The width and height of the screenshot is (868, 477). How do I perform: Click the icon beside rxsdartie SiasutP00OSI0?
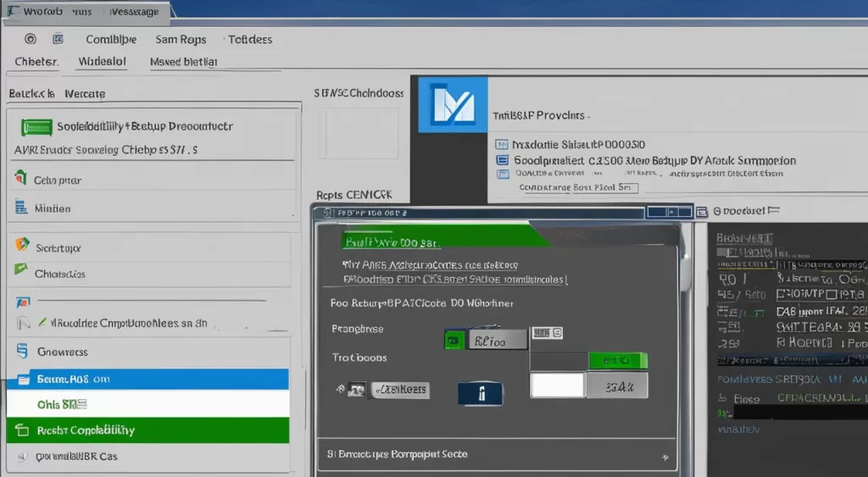(x=502, y=145)
